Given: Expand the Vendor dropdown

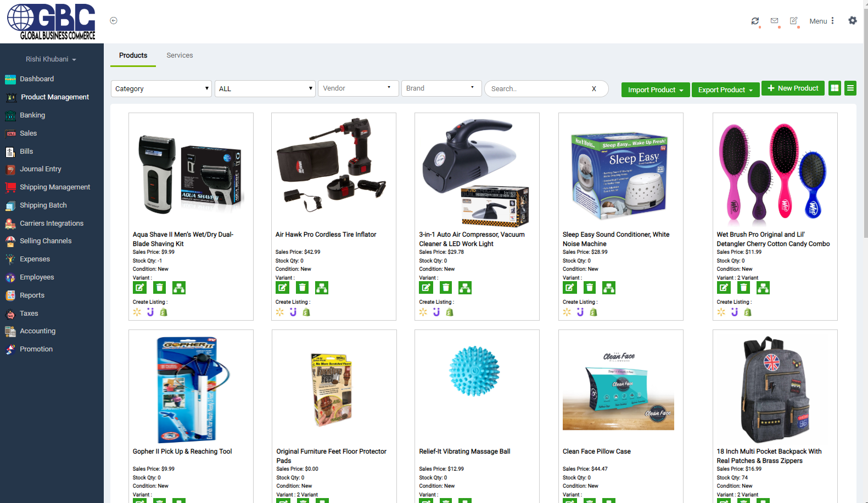Looking at the screenshot, I should point(358,88).
